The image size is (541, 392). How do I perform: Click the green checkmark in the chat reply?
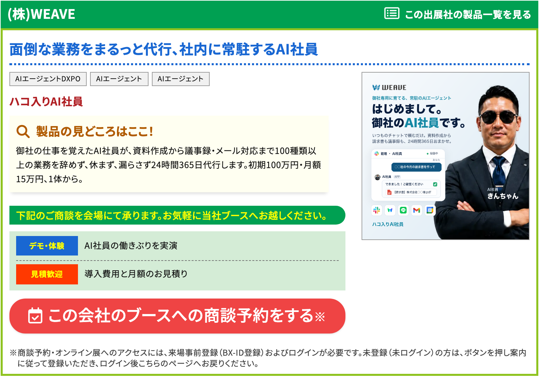pyautogui.click(x=435, y=184)
